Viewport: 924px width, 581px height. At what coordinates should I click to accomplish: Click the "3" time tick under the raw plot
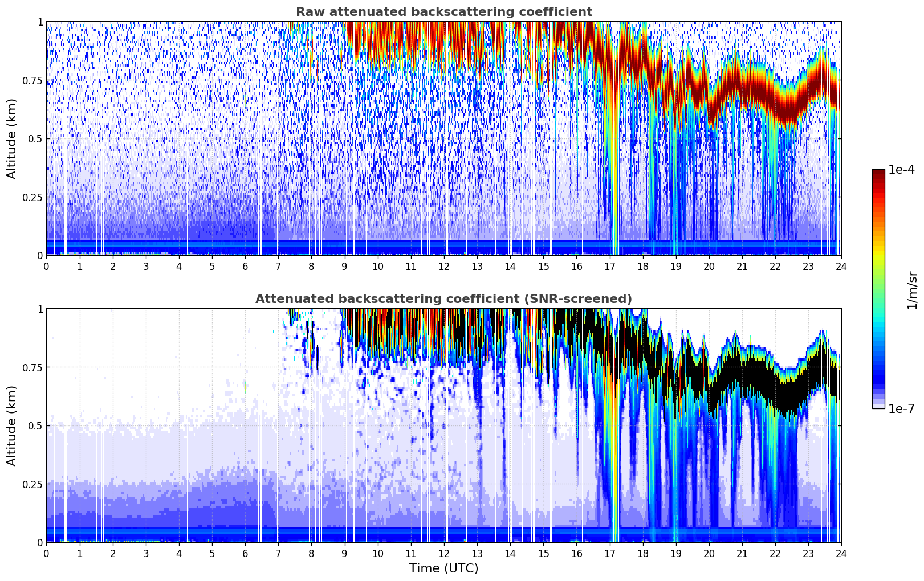[146, 266]
